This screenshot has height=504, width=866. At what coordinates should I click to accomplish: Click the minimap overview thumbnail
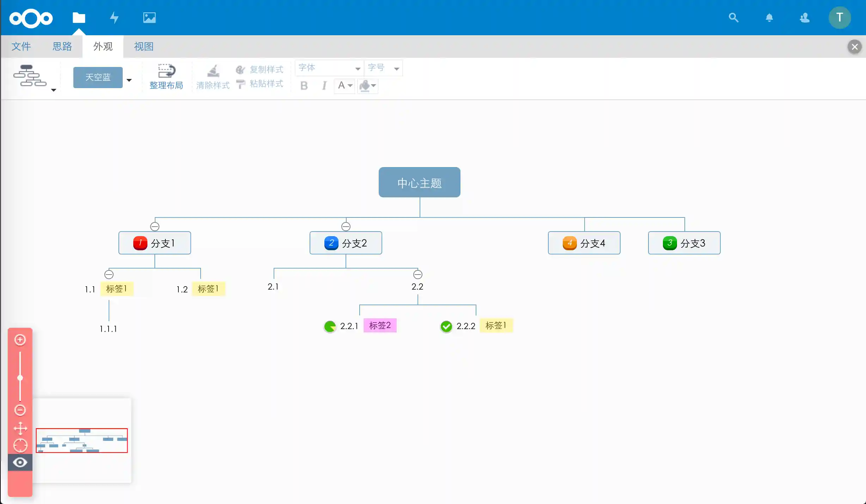(81, 440)
